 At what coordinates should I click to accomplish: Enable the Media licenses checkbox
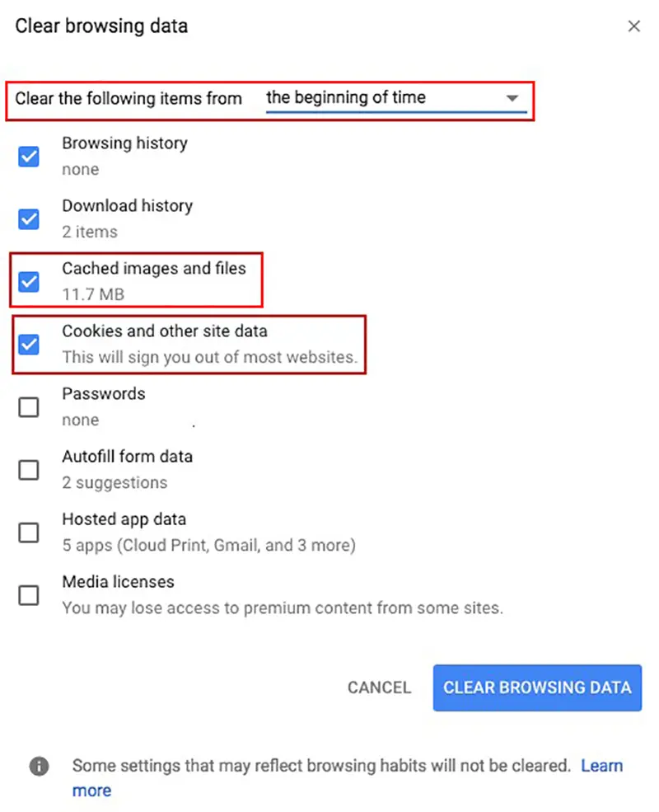29,594
